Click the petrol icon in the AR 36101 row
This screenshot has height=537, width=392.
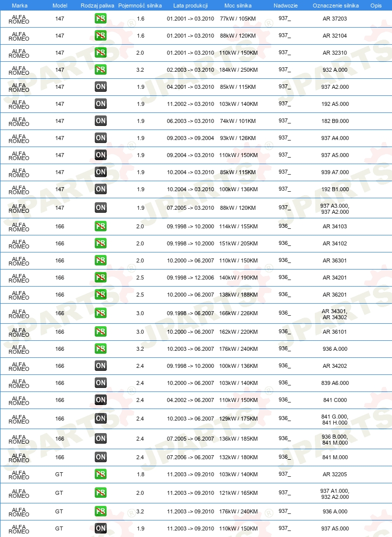101,332
